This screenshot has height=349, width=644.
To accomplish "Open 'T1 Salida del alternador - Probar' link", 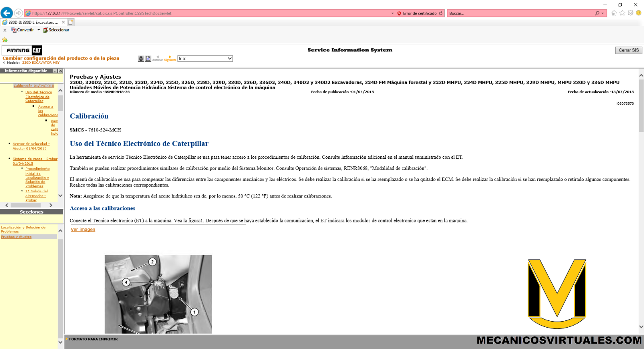I will 36,196.
